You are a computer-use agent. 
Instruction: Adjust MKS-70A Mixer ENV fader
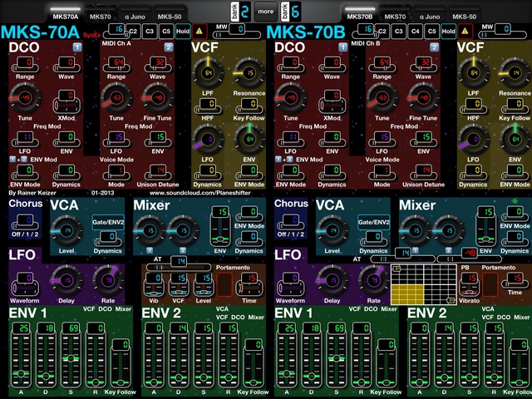pos(220,226)
